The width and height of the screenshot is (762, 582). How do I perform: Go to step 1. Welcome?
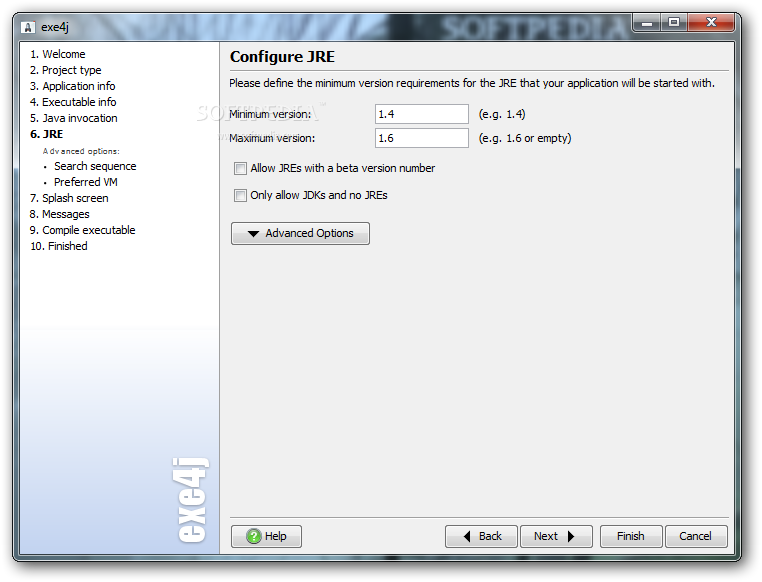click(58, 54)
